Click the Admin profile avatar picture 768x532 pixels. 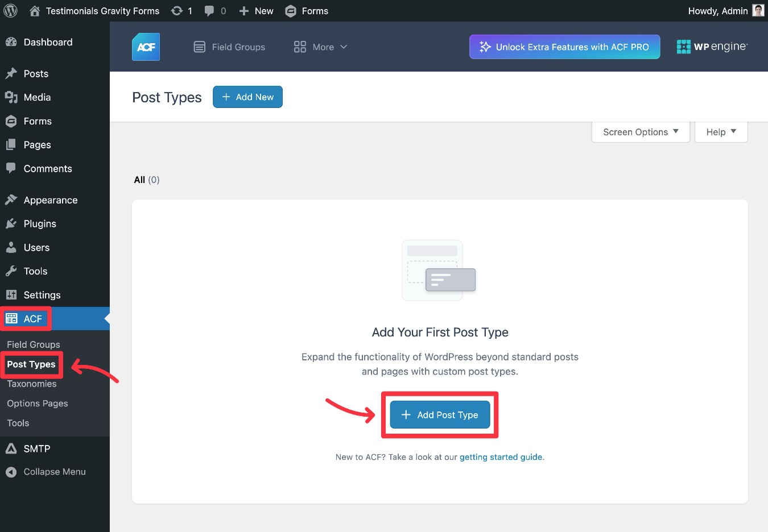point(758,10)
